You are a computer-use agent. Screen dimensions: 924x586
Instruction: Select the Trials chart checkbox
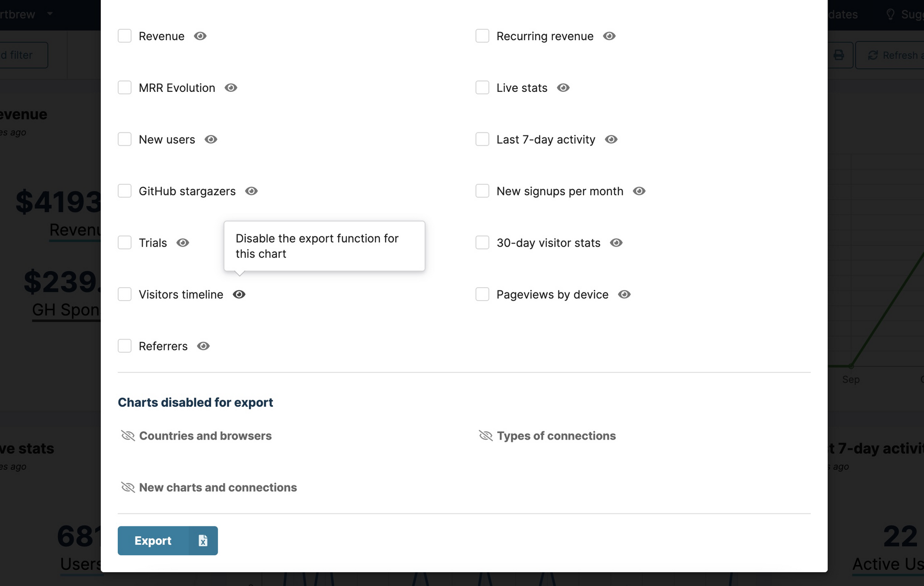[125, 243]
